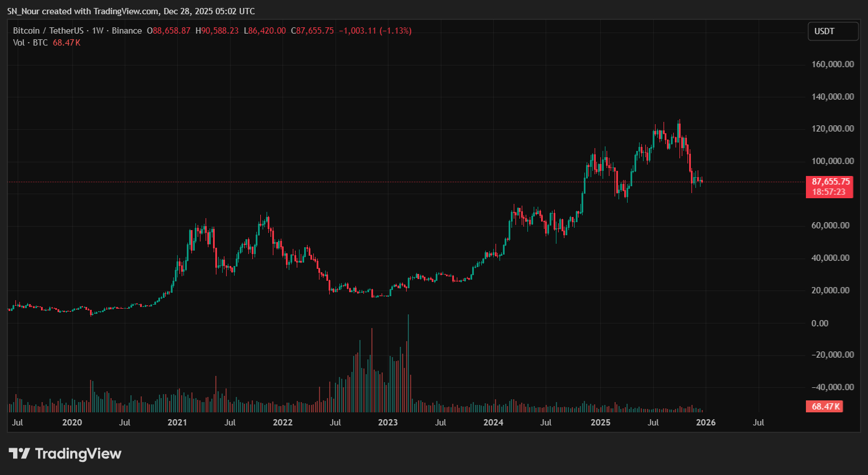Screen dimensions: 868x475
Task: Click the 2024 time axis marker
Action: point(493,423)
